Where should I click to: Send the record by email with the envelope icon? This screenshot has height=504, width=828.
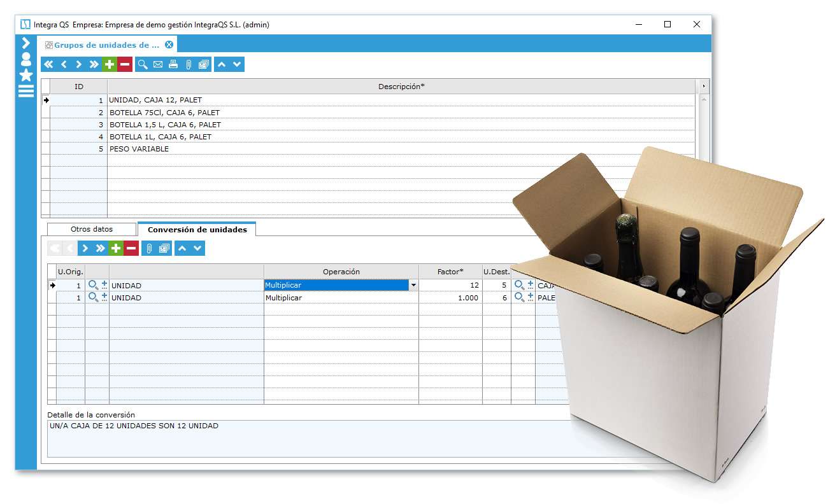pos(157,64)
